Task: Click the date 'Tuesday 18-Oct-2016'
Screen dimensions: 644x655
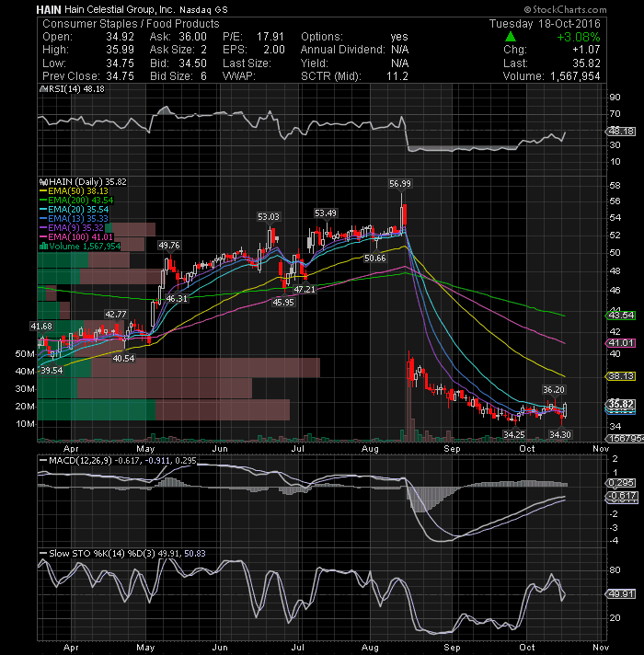Action: pyautogui.click(x=545, y=23)
